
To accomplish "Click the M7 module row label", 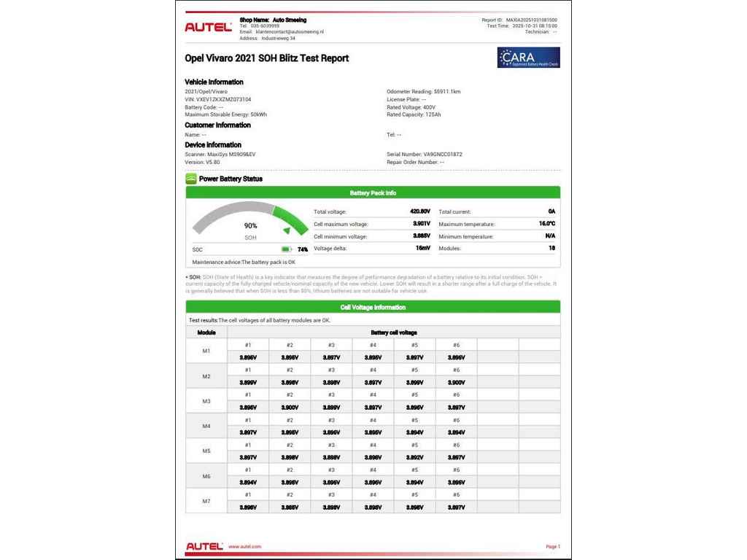I will click(x=206, y=501).
